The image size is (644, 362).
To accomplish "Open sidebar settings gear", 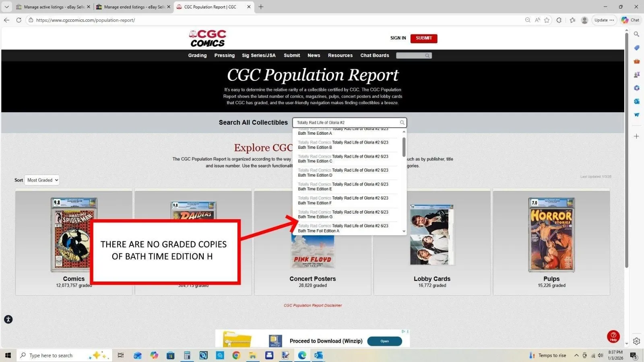I will 636,341.
